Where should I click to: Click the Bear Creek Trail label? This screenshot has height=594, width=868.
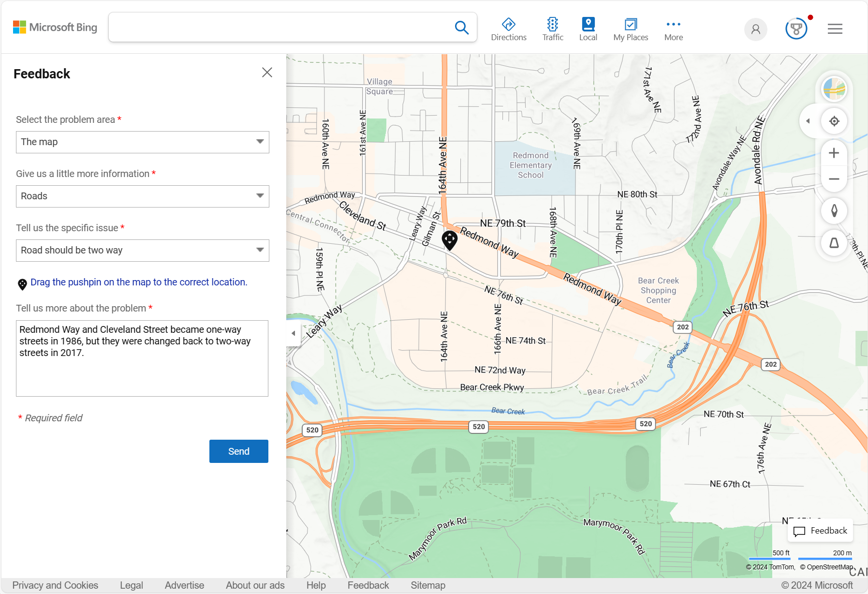point(618,386)
